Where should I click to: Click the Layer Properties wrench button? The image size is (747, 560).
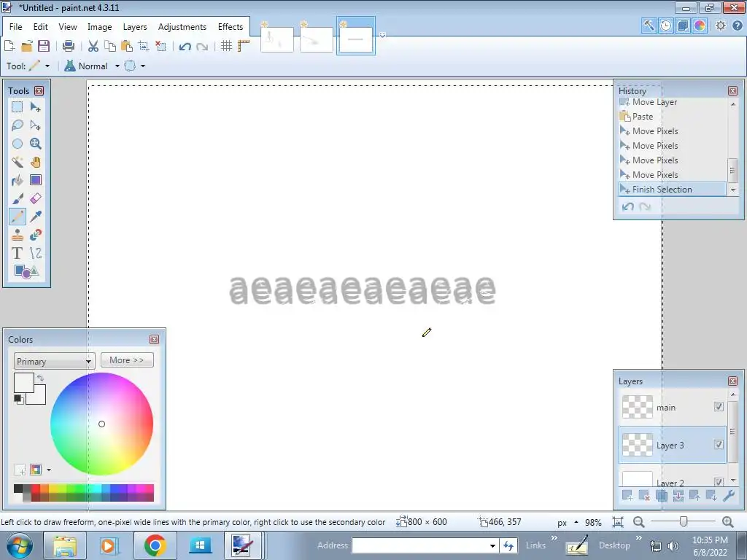[x=729, y=496]
